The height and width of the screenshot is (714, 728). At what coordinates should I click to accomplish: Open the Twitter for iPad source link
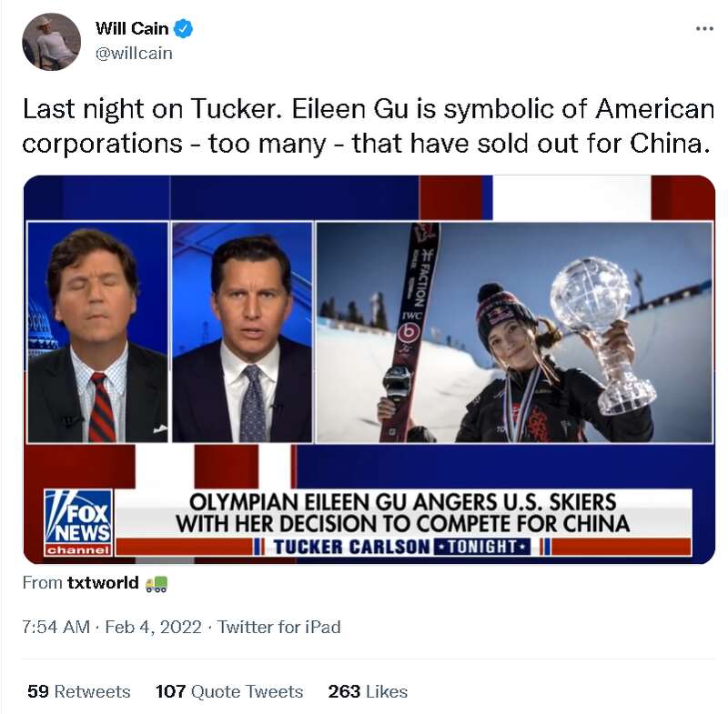point(279,628)
